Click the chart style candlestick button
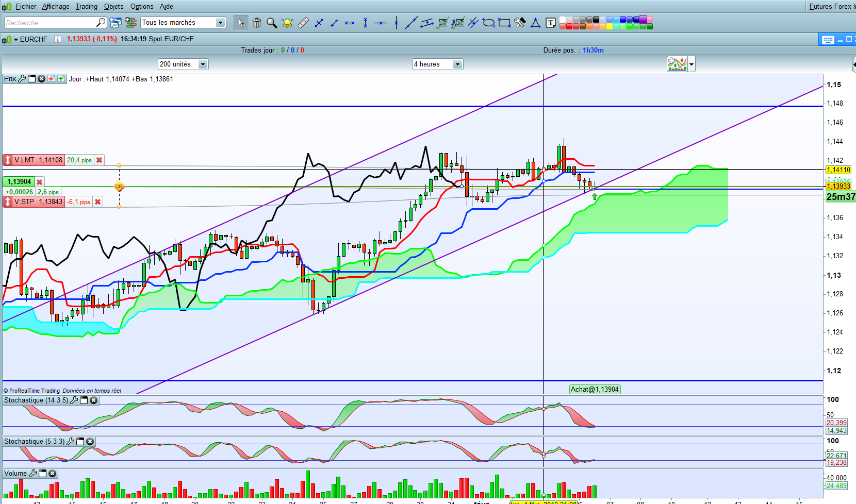 coord(677,64)
